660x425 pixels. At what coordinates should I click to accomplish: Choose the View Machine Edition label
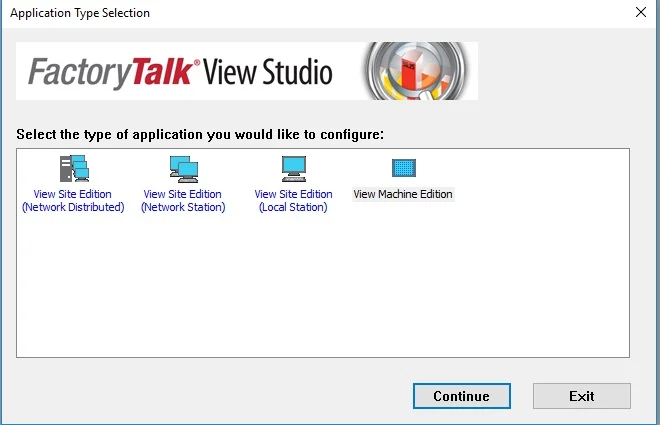pos(403,194)
